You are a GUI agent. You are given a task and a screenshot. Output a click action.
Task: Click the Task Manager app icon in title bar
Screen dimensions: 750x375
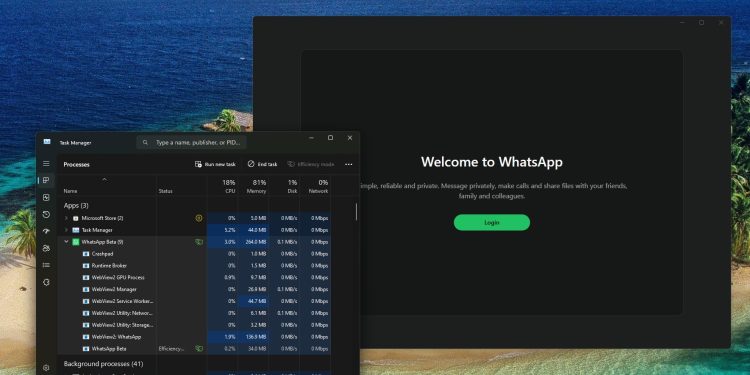[47, 142]
